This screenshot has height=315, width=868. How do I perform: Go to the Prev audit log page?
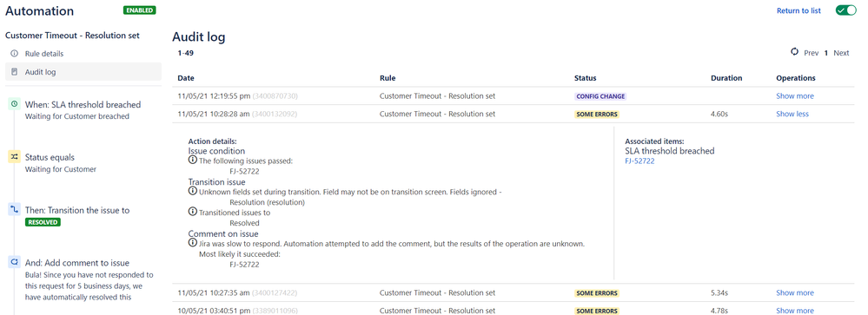click(811, 53)
